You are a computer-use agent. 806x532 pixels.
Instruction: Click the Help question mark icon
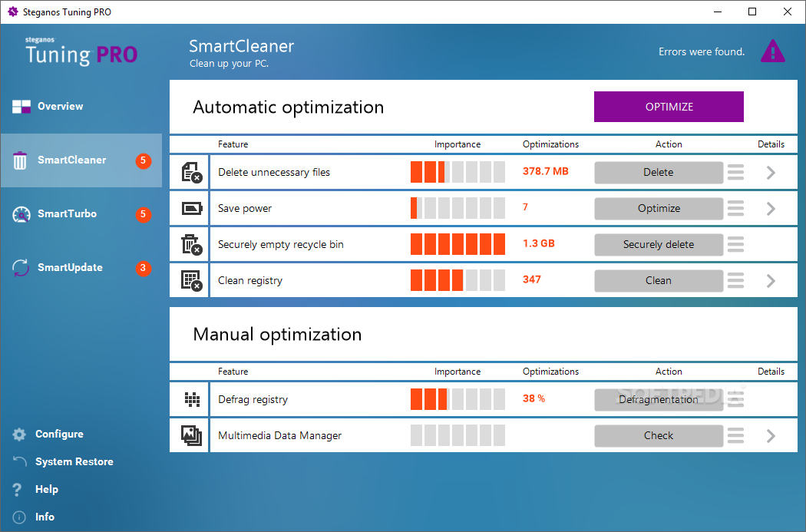click(17, 489)
